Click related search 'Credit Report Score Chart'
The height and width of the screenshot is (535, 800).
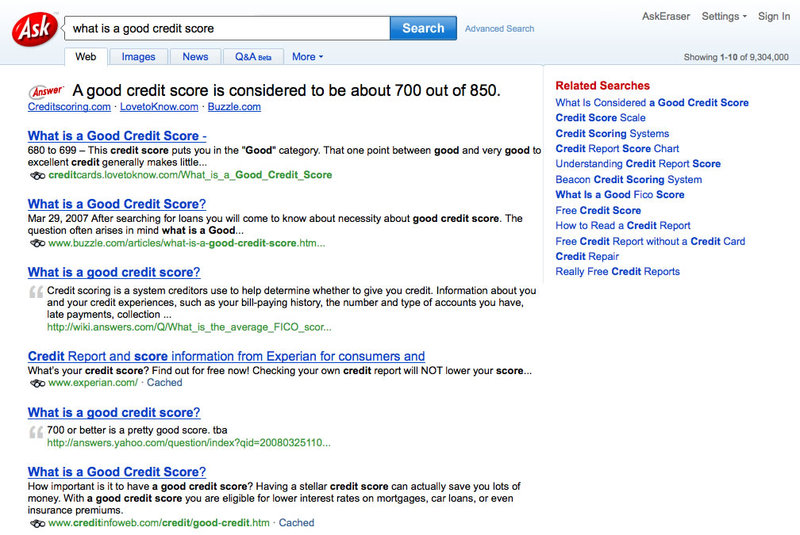(617, 149)
